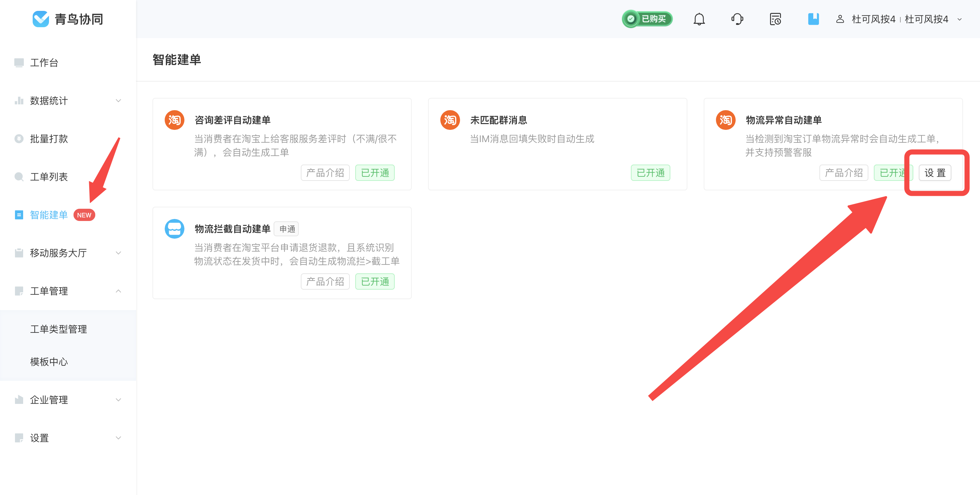
Task: Click 物流异常自动建单 card title
Action: [783, 120]
